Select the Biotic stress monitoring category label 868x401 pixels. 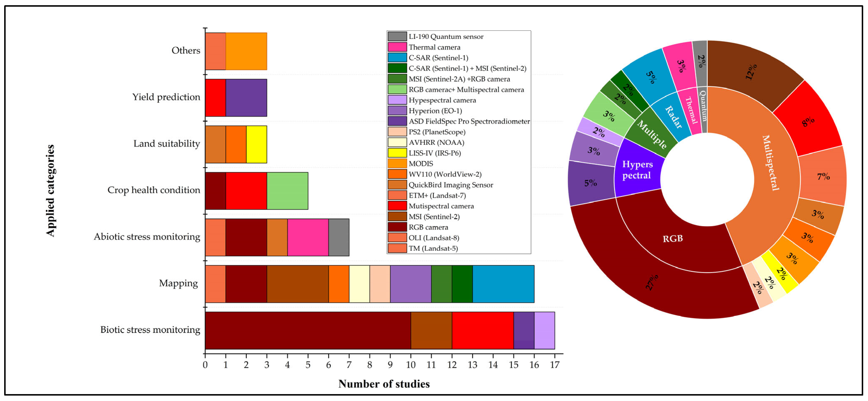(x=150, y=330)
